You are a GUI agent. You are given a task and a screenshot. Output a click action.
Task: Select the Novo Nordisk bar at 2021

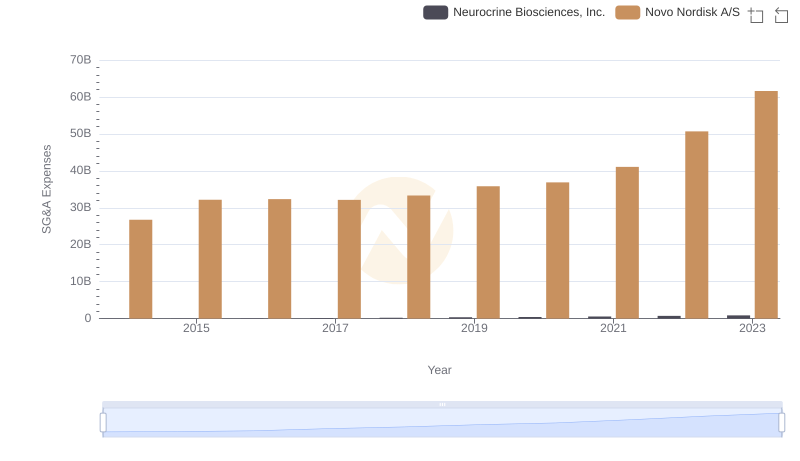tap(627, 243)
